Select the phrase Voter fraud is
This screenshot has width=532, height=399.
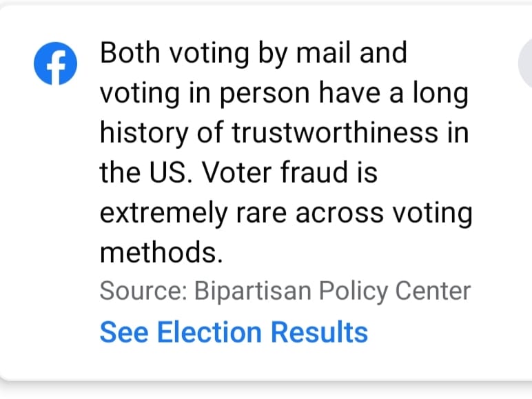pyautogui.click(x=289, y=172)
